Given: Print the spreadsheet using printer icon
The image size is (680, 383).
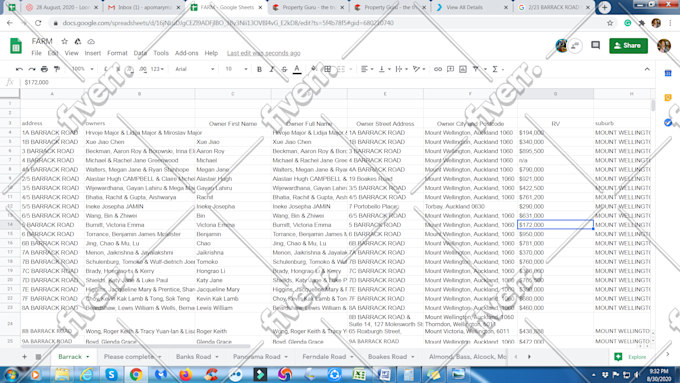Looking at the screenshot, I should pos(44,69).
